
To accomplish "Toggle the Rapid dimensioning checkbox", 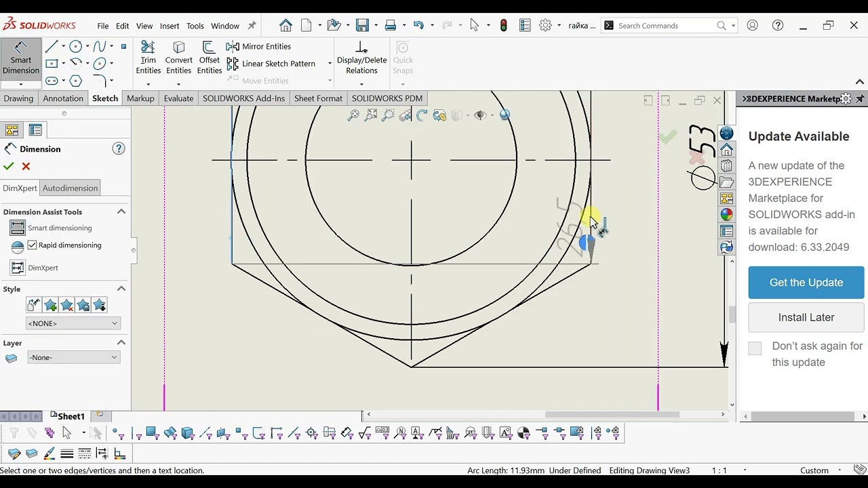I will (32, 245).
